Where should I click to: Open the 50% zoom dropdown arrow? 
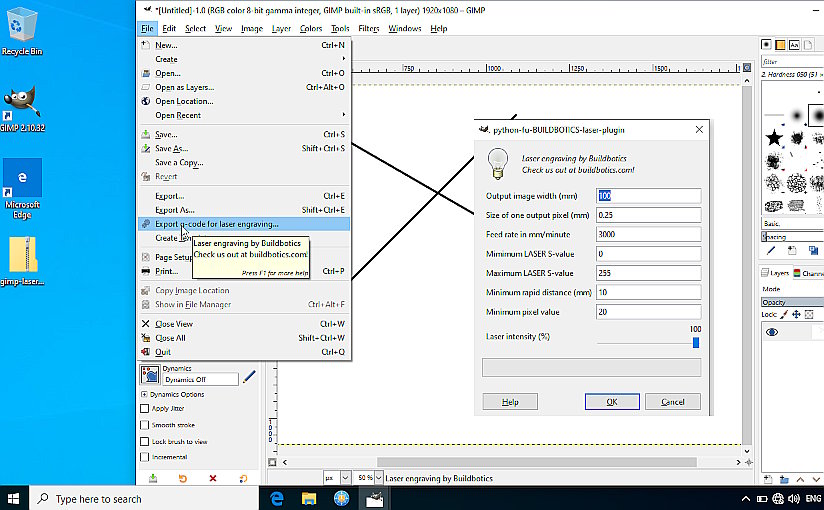pyautogui.click(x=378, y=478)
